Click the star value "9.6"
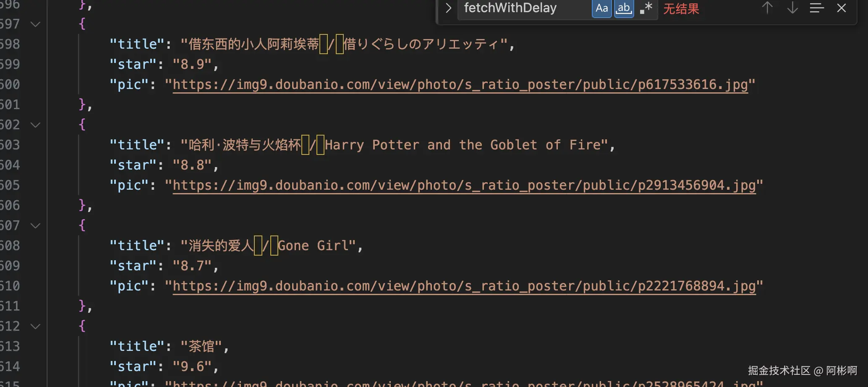Image resolution: width=868 pixels, height=387 pixels. [x=192, y=366]
